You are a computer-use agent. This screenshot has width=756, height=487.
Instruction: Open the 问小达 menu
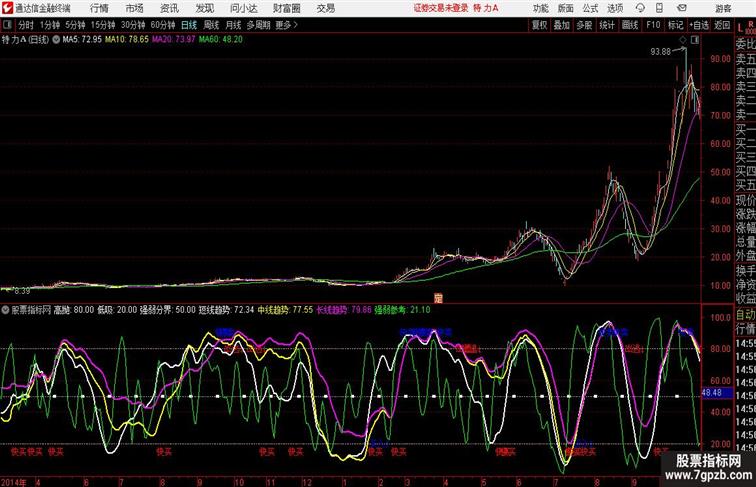[243, 8]
